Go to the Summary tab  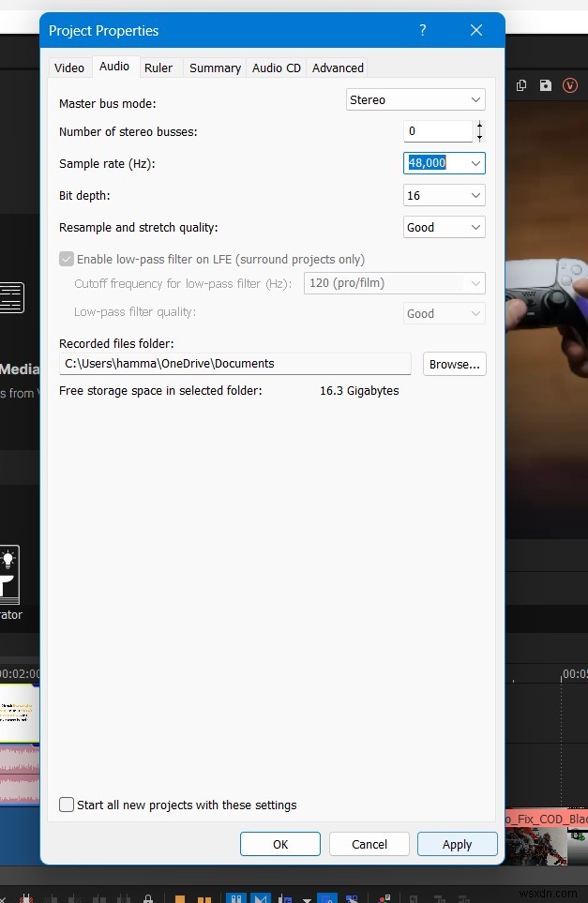pos(215,68)
